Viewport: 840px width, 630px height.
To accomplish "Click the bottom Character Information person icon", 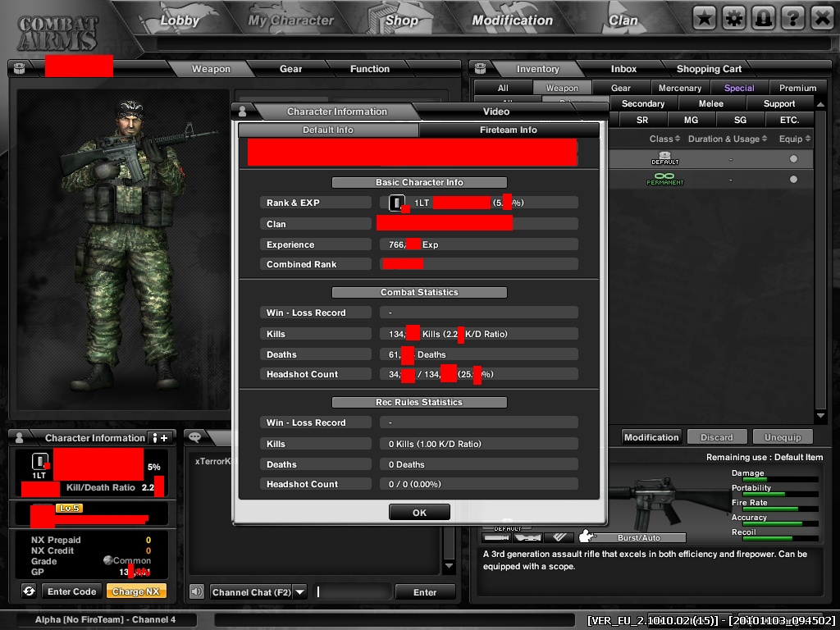I will (x=20, y=438).
